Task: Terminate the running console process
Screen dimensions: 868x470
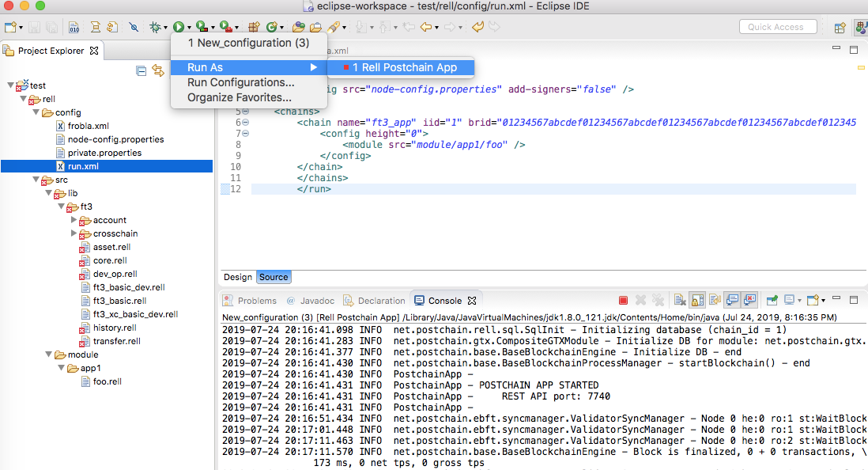Action: click(x=623, y=301)
